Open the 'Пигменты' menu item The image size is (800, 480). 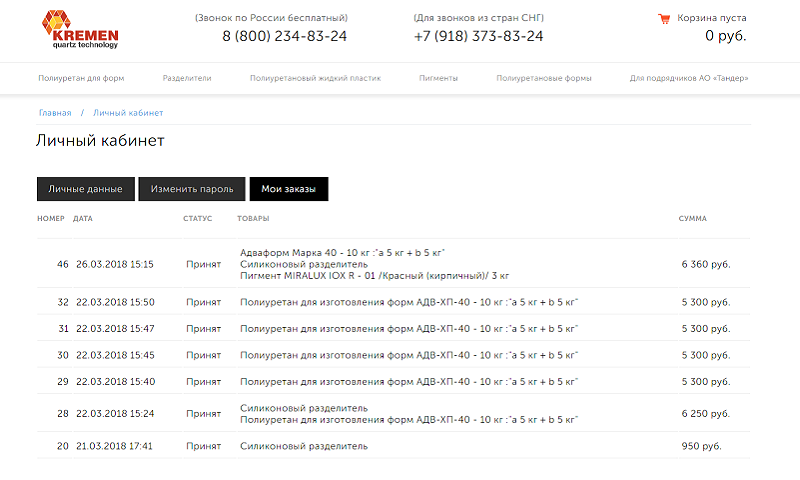[x=438, y=78]
